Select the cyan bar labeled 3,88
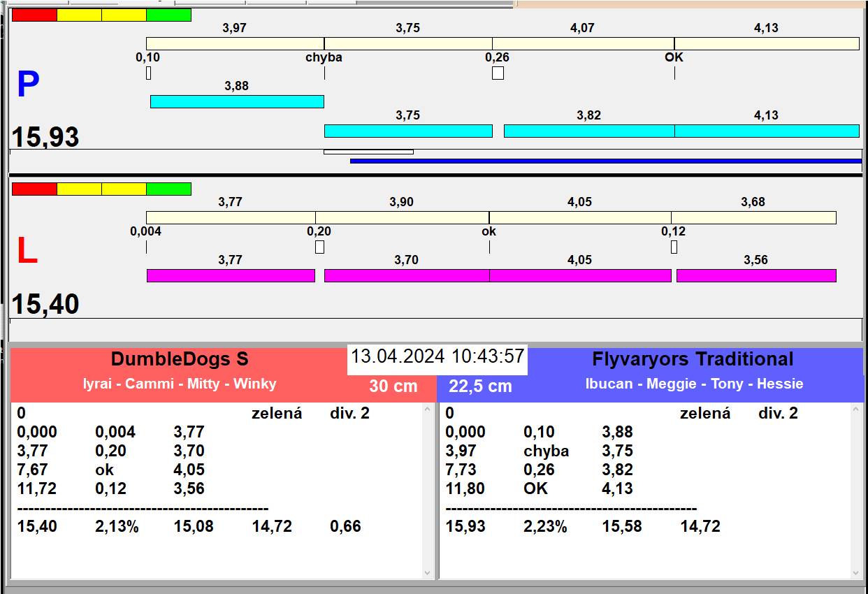 237,101
